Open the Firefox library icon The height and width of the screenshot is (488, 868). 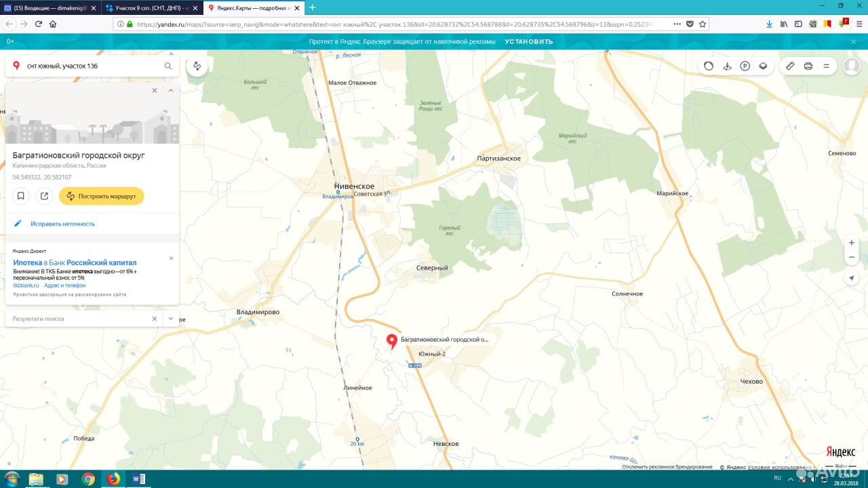point(784,24)
